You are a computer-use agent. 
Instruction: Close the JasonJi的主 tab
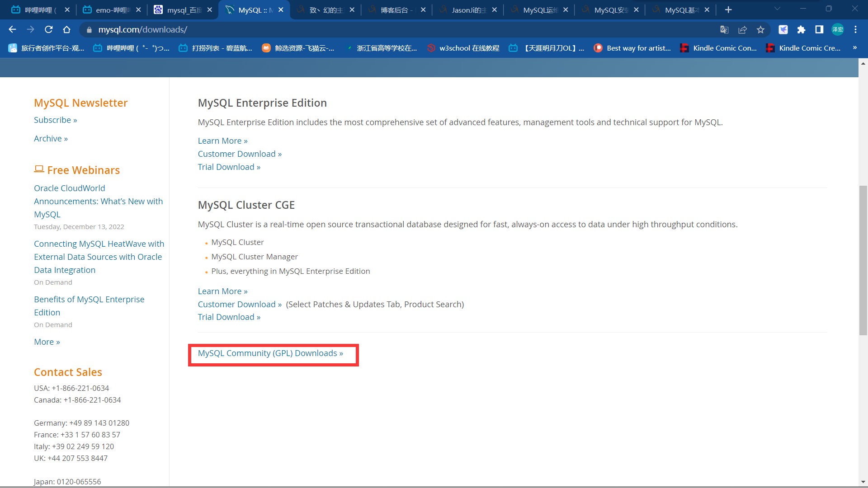point(495,9)
